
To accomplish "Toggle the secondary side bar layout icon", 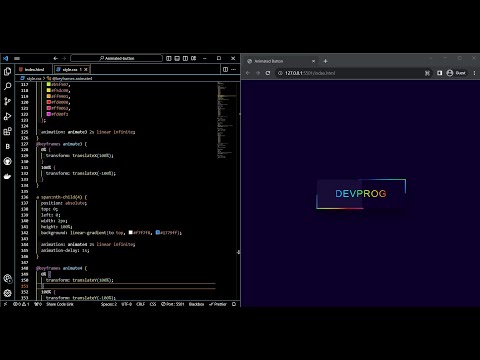I will pos(185,58).
